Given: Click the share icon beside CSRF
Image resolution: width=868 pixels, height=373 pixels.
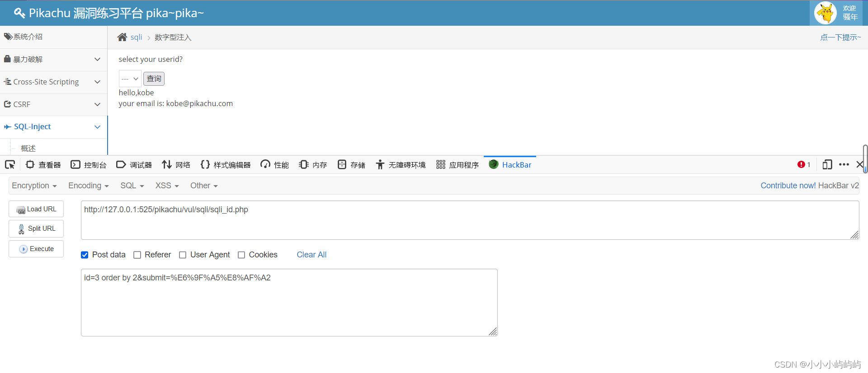Looking at the screenshot, I should point(7,104).
